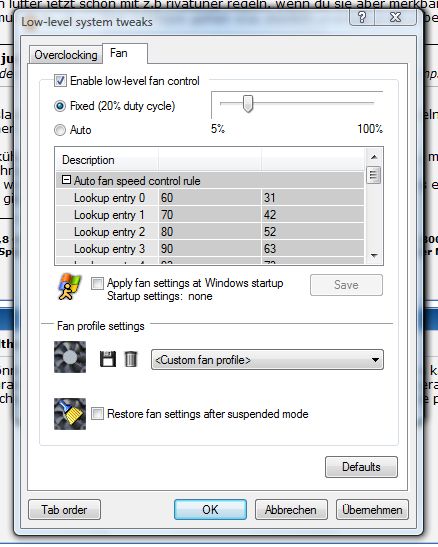Click the 100% slider maximum label
The width and height of the screenshot is (438, 547).
click(370, 129)
